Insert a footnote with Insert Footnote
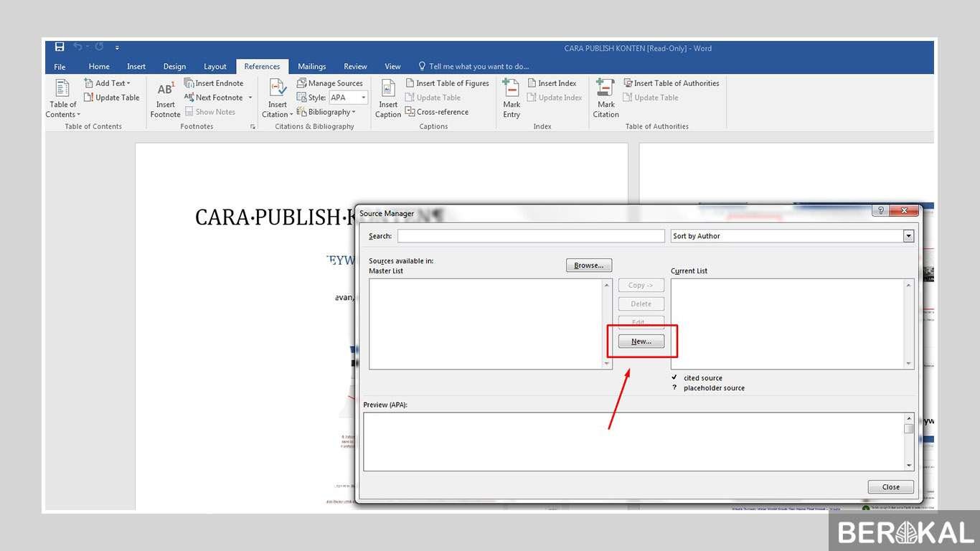 (x=166, y=99)
